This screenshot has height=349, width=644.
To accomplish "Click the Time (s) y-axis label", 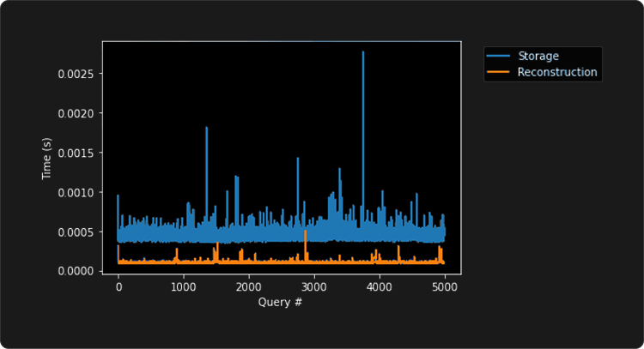I will (x=47, y=158).
